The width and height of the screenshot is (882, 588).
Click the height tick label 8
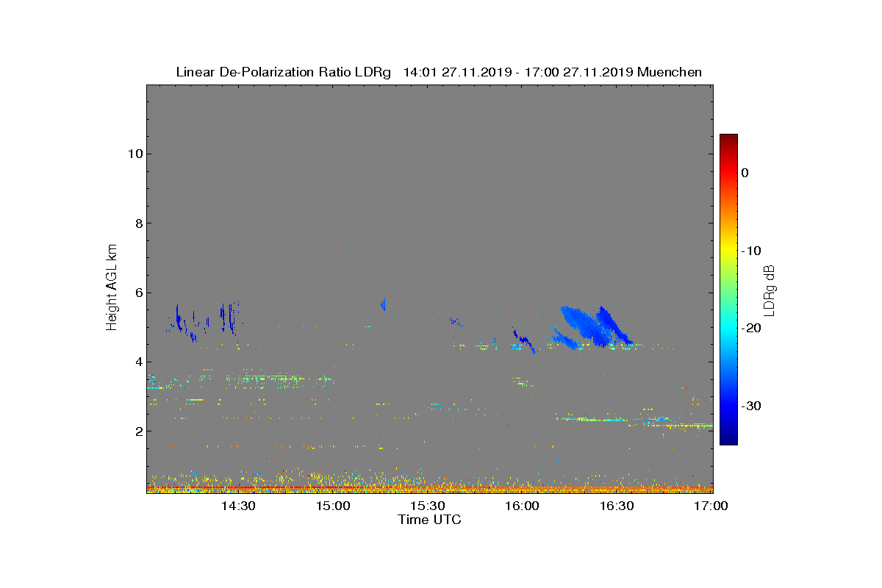point(137,223)
